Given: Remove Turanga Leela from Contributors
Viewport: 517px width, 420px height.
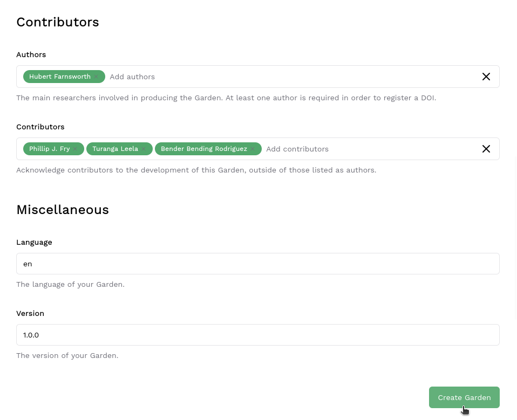Looking at the screenshot, I should (144, 149).
